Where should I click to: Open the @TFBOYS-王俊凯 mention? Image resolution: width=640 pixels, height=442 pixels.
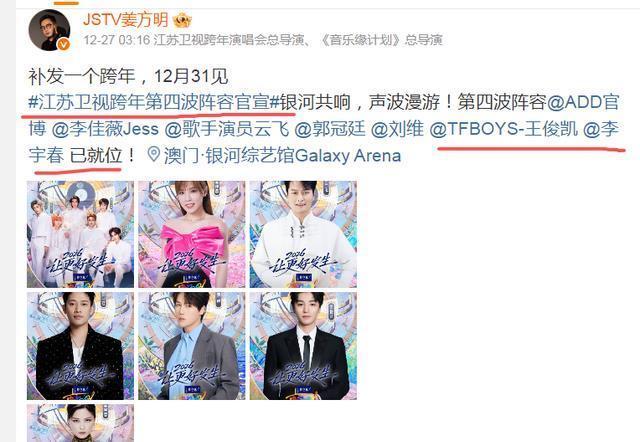coord(504,129)
